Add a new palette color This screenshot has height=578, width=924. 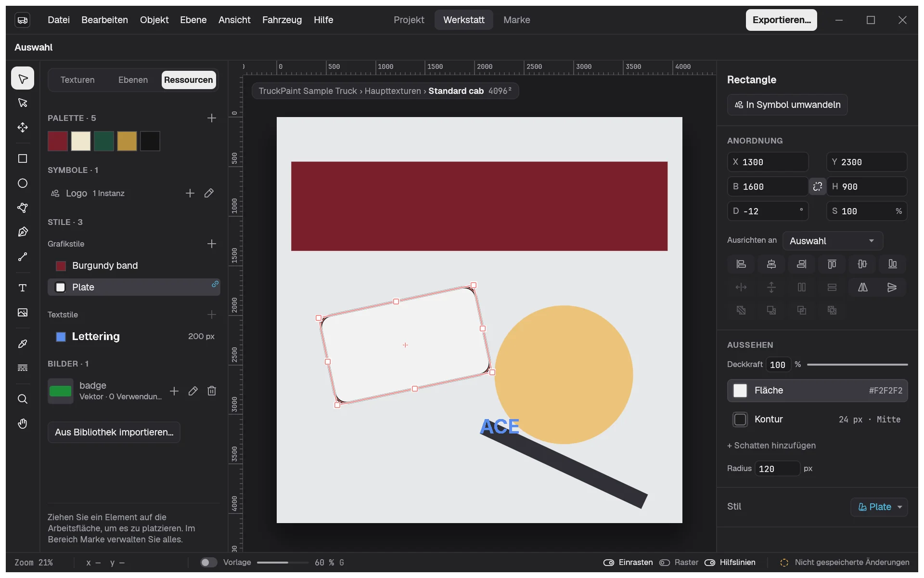[x=211, y=118]
